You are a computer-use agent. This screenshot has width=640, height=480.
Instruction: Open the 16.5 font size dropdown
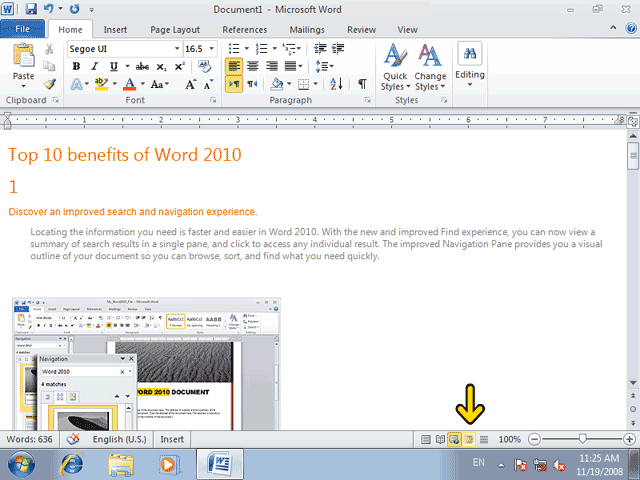(x=211, y=49)
